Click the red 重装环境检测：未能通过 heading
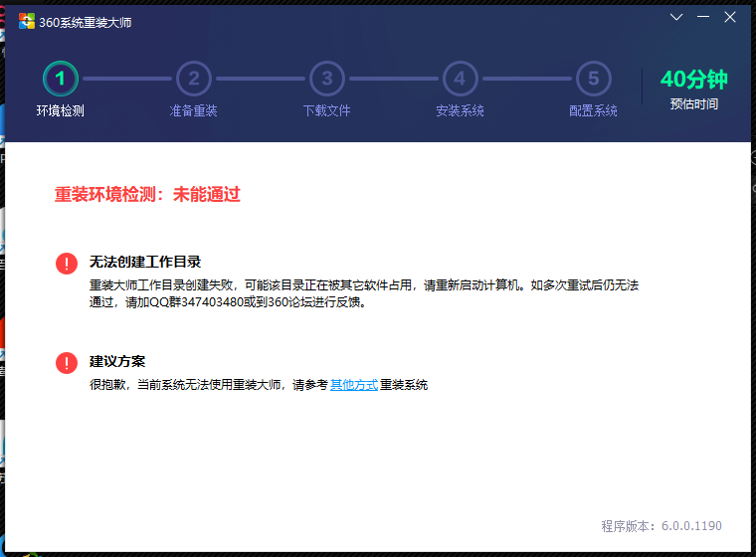The width and height of the screenshot is (756, 557). point(147,194)
